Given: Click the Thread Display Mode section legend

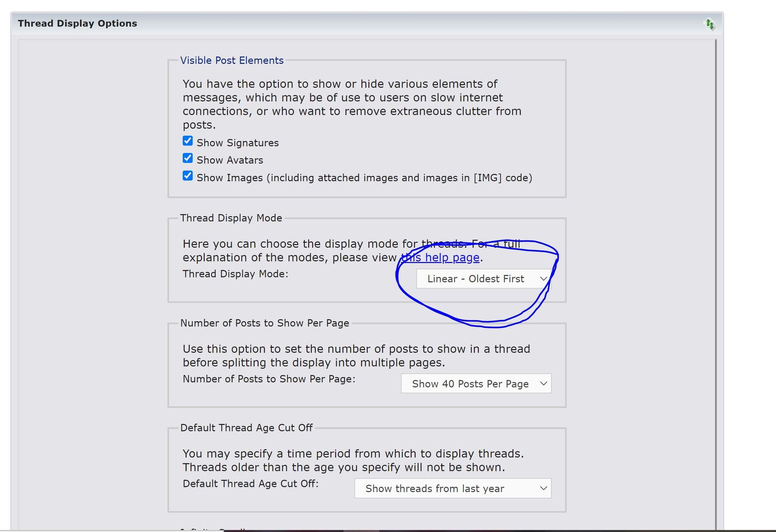Looking at the screenshot, I should (231, 218).
